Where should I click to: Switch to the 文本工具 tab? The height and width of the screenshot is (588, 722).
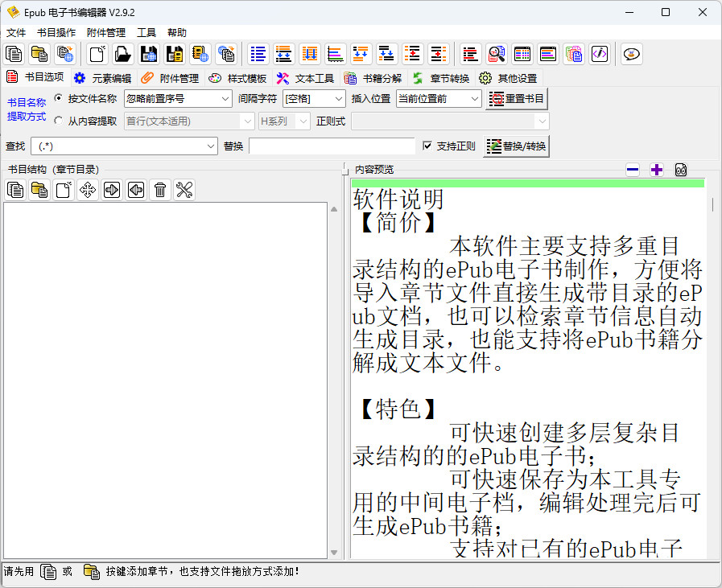pyautogui.click(x=306, y=78)
